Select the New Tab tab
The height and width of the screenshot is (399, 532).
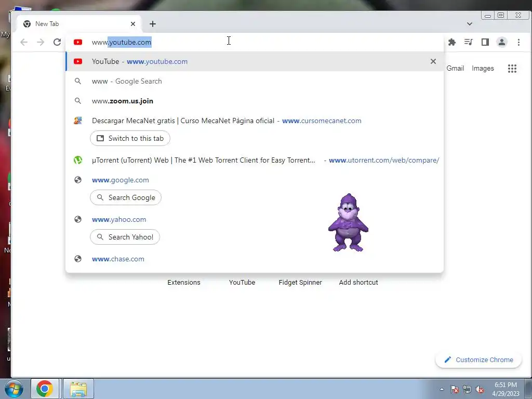79,24
